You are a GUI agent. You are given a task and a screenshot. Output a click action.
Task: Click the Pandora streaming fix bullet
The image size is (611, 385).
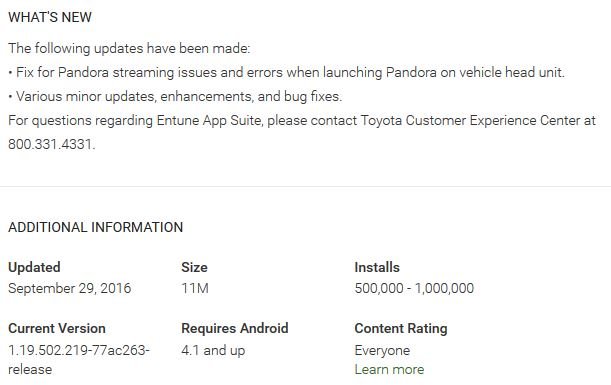[x=286, y=72]
